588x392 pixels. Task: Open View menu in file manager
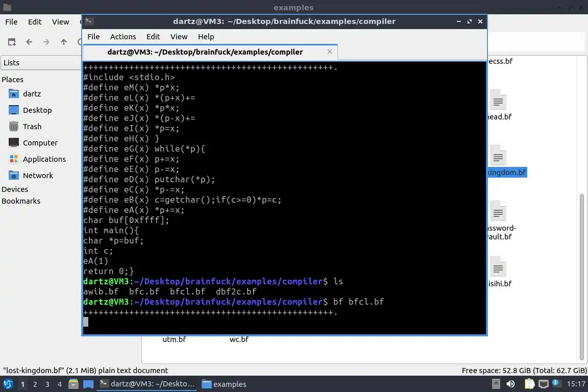[x=60, y=22]
